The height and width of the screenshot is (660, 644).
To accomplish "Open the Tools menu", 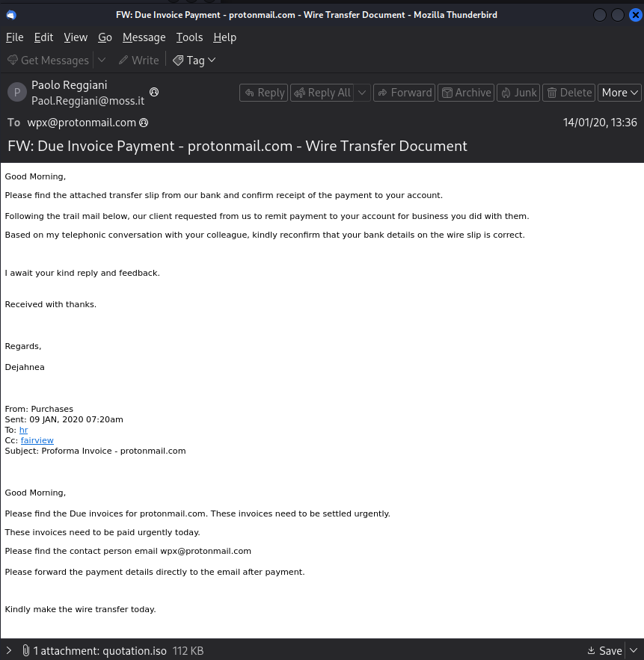I will coord(189,37).
